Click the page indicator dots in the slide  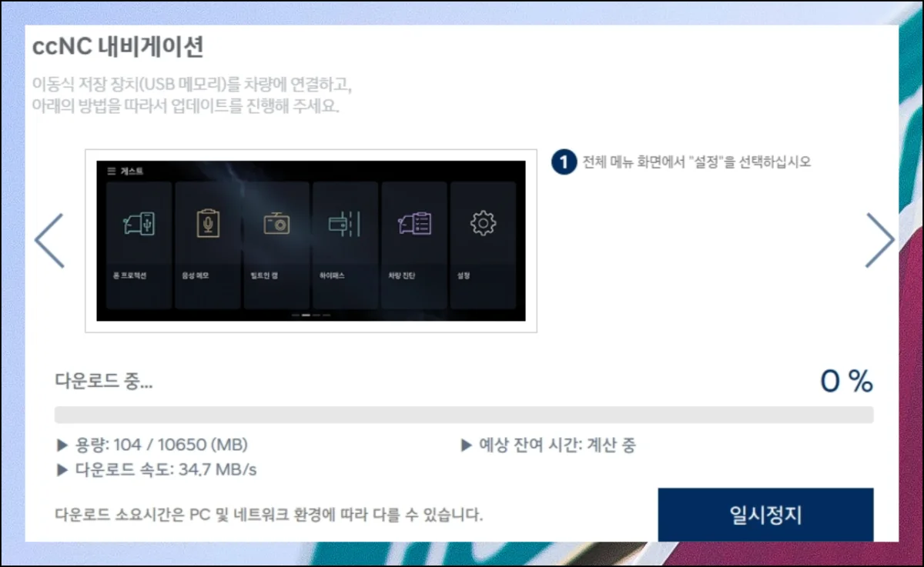pos(311,315)
